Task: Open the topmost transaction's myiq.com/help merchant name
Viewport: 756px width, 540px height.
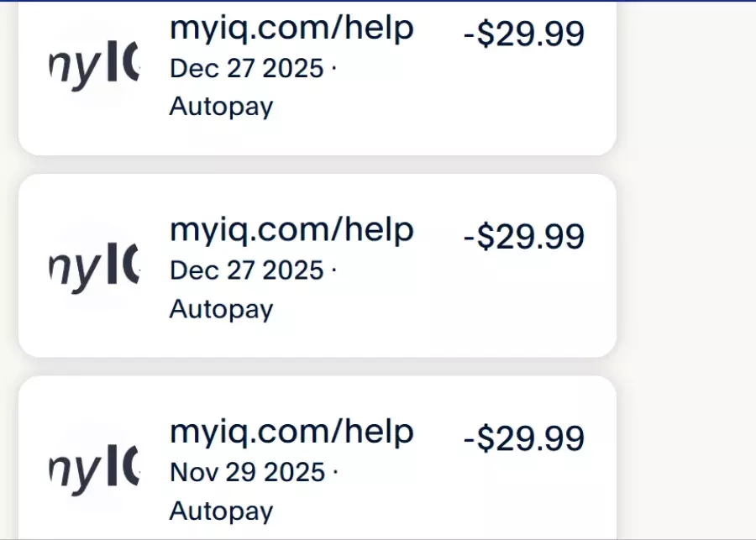Action: (x=291, y=29)
